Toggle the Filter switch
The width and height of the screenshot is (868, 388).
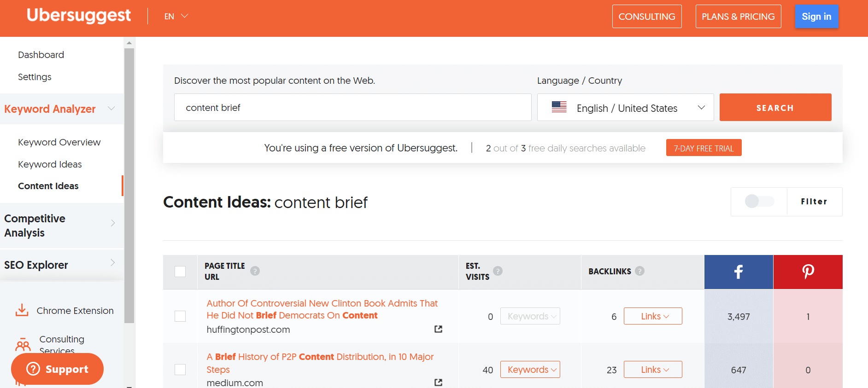(x=759, y=201)
